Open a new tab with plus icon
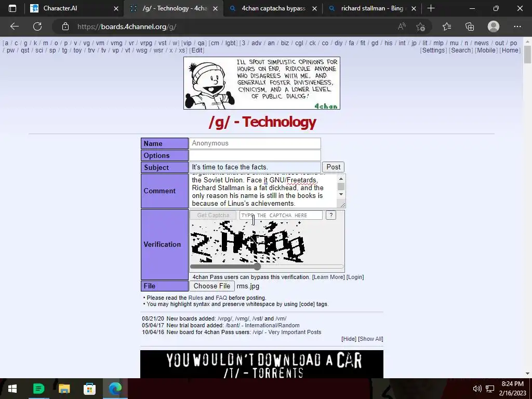Screen dimensions: 532x399 [431, 8]
